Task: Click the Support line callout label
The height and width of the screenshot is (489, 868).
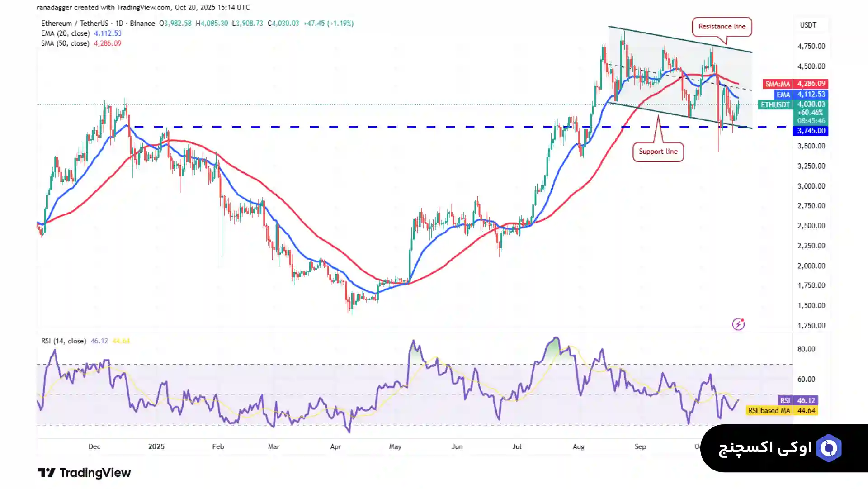Action: pos(658,152)
